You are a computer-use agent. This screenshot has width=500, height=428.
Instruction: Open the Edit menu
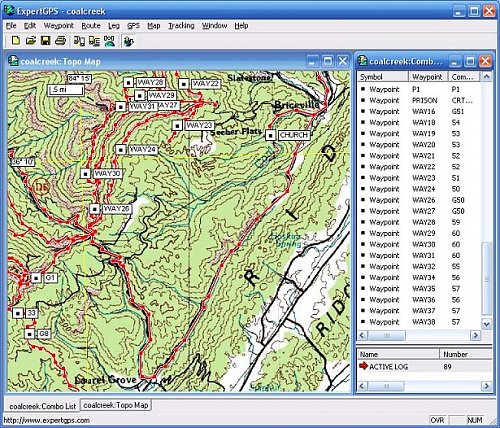point(30,26)
